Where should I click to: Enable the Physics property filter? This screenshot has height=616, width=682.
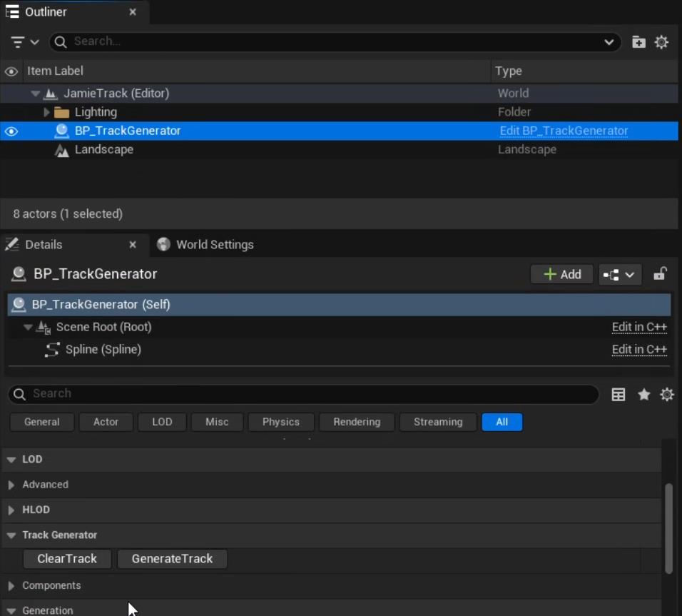click(x=280, y=422)
